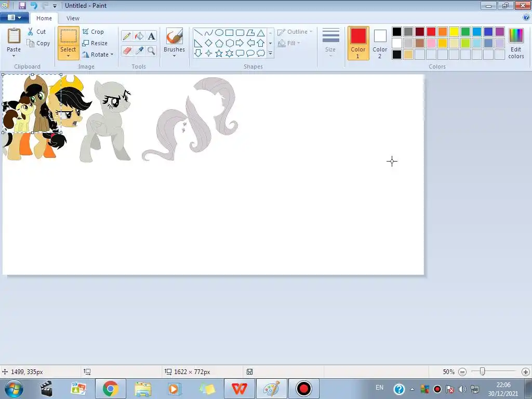Choose the Right triangle shape
The image size is (532, 399).
pos(198,43)
